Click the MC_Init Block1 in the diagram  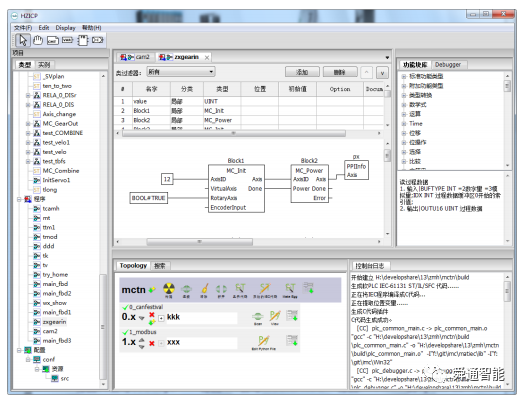(236, 189)
